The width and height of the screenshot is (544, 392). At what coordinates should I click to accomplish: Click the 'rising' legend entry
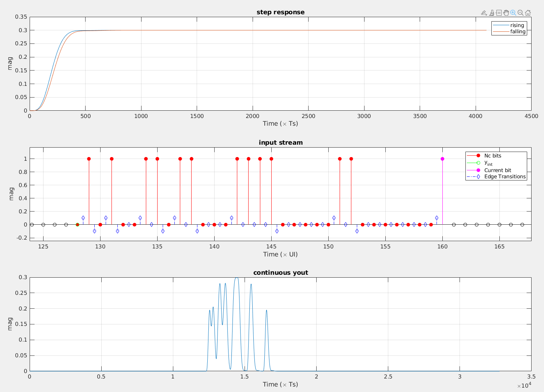517,25
